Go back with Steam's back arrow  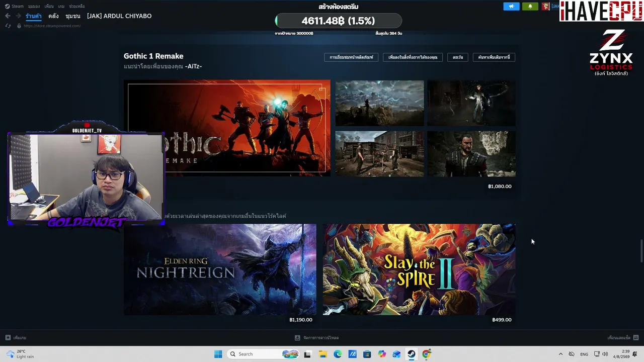pyautogui.click(x=8, y=16)
